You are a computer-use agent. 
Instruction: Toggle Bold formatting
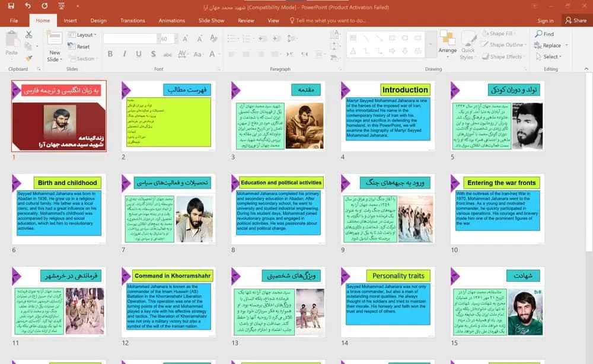[110, 54]
